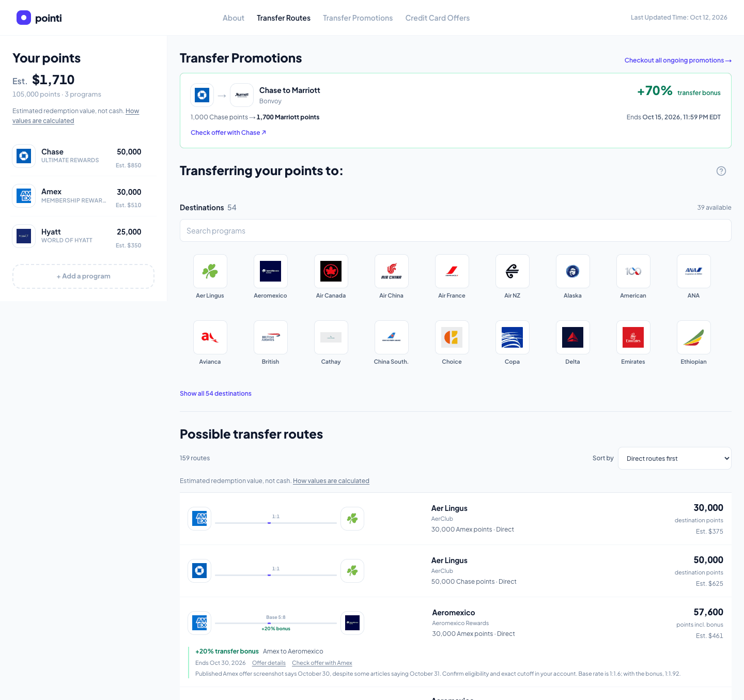Select the Hyatt World of Hyatt row
The image size is (744, 700).
click(x=83, y=236)
